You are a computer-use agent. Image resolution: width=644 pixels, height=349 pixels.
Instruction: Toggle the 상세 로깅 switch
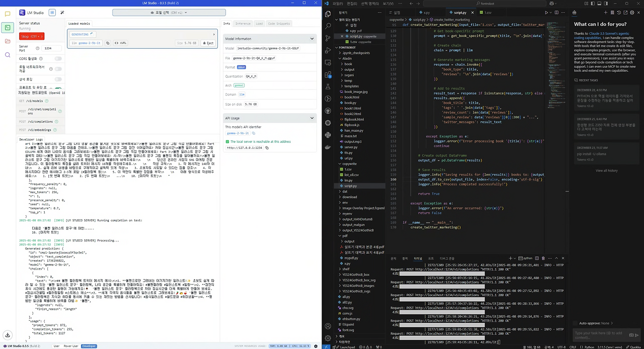(x=58, y=79)
